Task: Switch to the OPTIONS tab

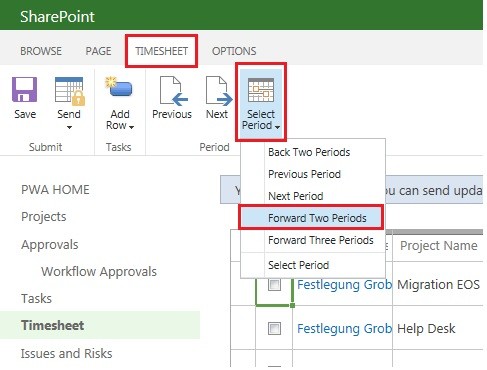Action: click(234, 51)
